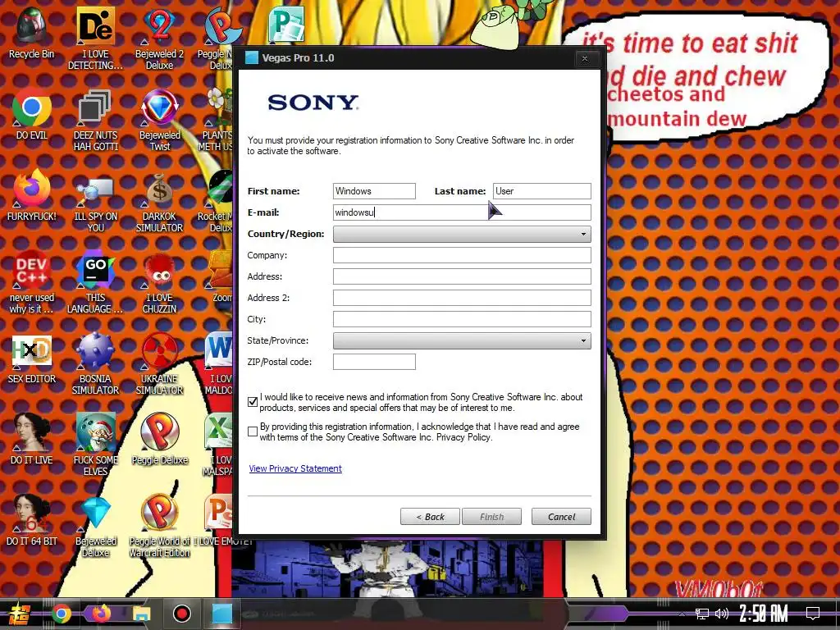Image resolution: width=840 pixels, height=630 pixels.
Task: Select the Bejeweled 2 Deluxe desktop icon
Action: [159, 39]
